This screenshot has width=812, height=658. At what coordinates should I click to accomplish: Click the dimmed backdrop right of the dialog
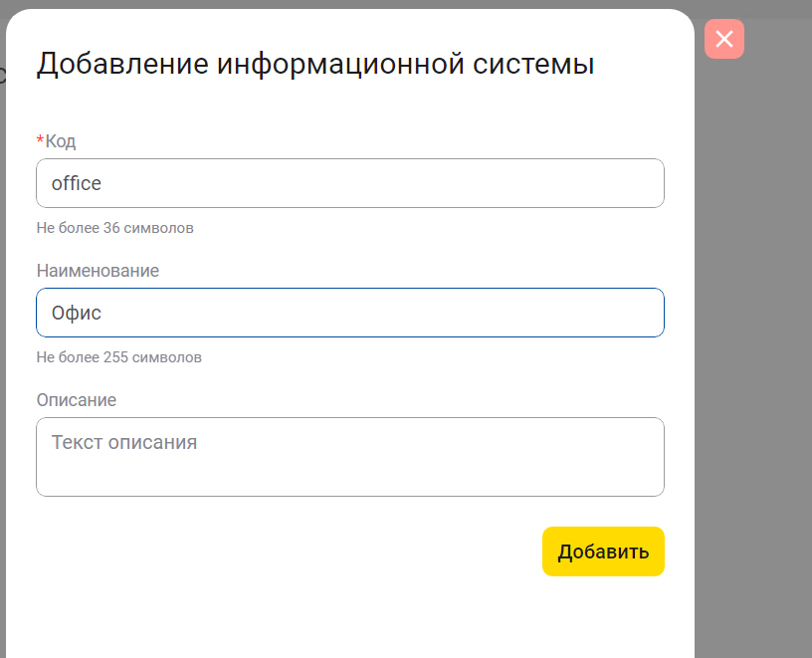[x=753, y=348]
